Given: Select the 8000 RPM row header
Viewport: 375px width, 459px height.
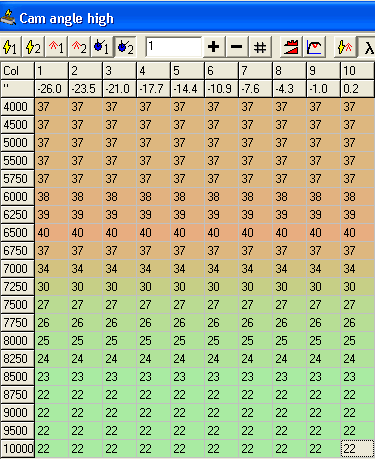Looking at the screenshot, I should [x=17, y=341].
